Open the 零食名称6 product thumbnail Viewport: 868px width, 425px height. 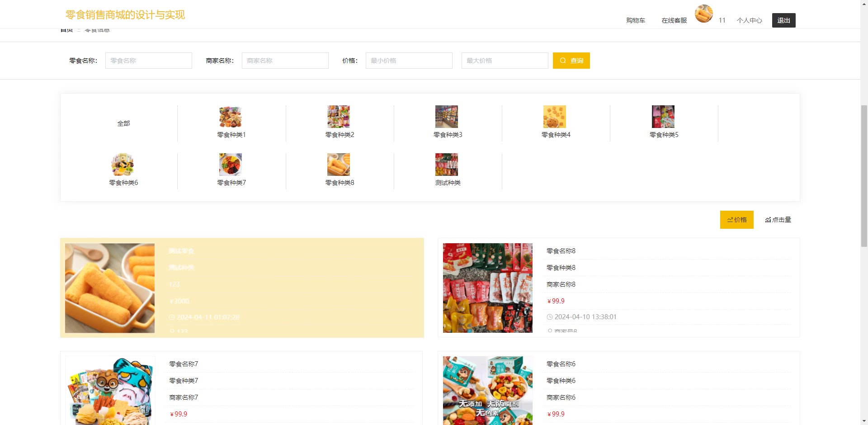(x=488, y=391)
